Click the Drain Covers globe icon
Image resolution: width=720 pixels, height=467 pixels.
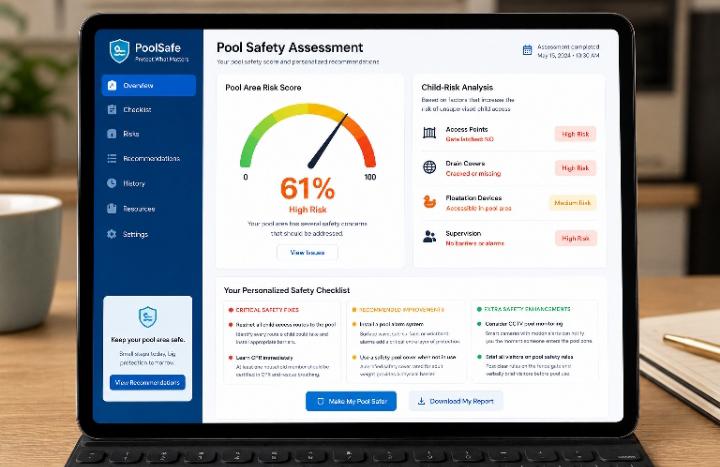[x=429, y=167]
